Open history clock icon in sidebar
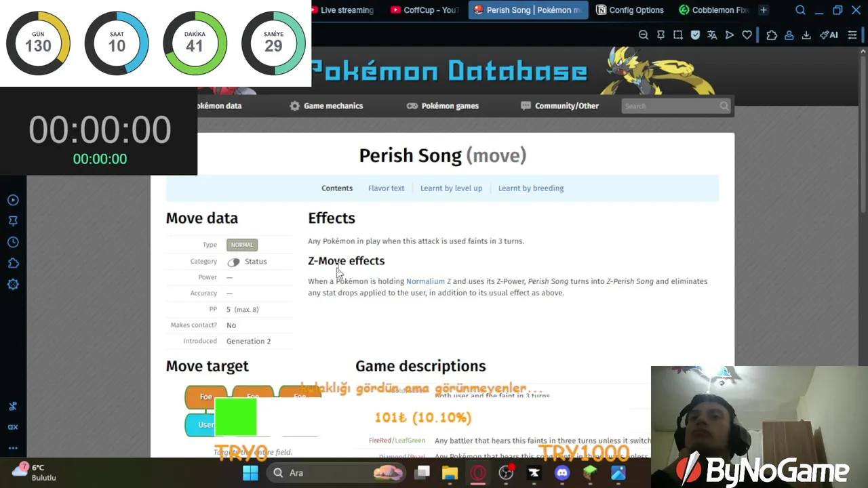Screen dimensions: 868x488 pos(13,242)
